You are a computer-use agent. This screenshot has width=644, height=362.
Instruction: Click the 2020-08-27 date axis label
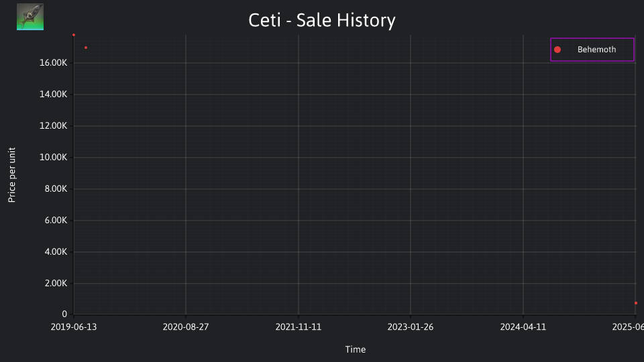click(x=186, y=327)
